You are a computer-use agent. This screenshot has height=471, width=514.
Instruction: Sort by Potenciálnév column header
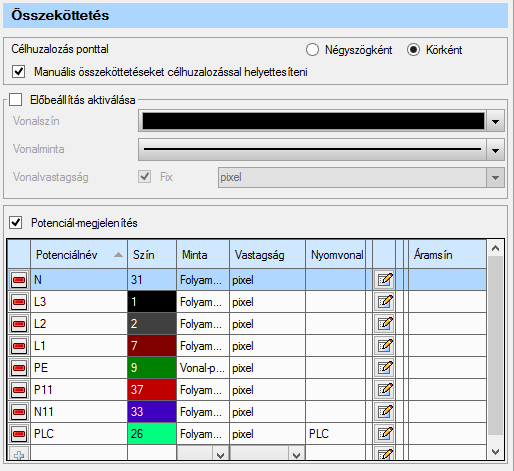79,255
